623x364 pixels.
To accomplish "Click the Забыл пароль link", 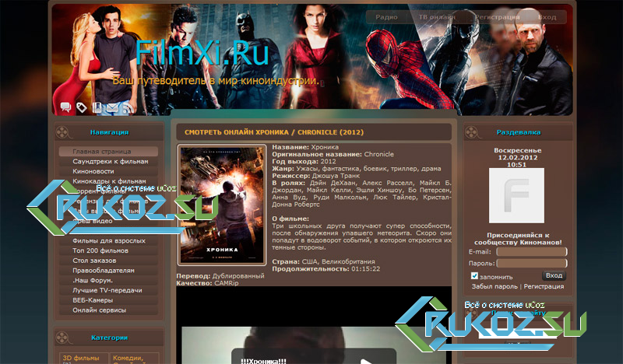I will click(495, 286).
